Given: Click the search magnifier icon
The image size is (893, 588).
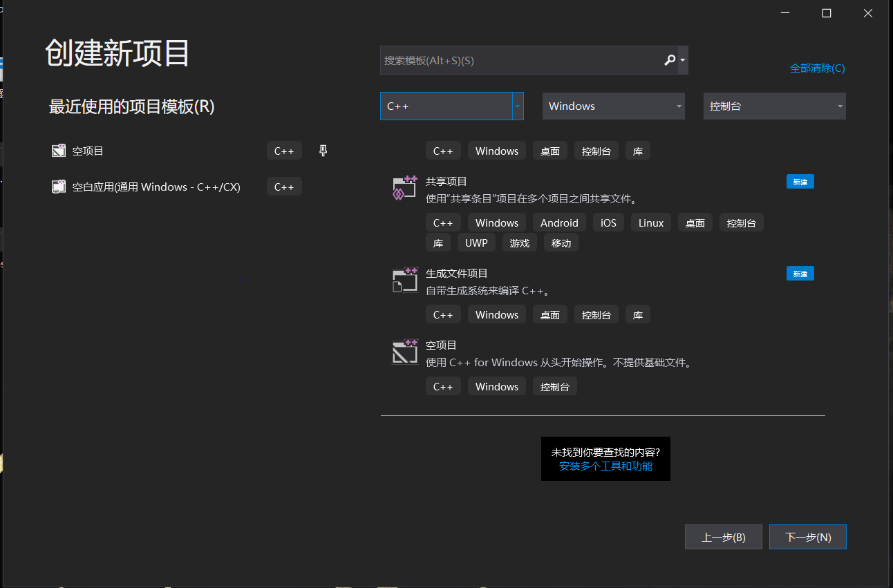Looking at the screenshot, I should coord(669,60).
